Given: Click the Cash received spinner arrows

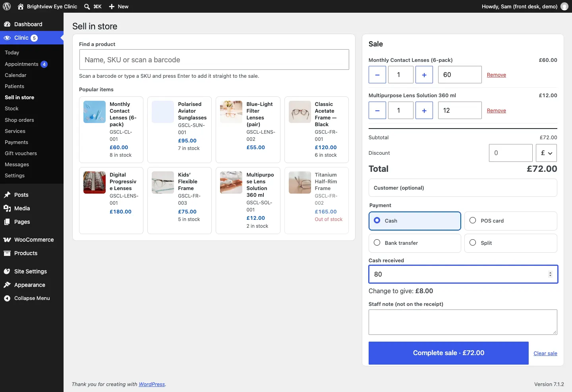Looking at the screenshot, I should tap(550, 274).
